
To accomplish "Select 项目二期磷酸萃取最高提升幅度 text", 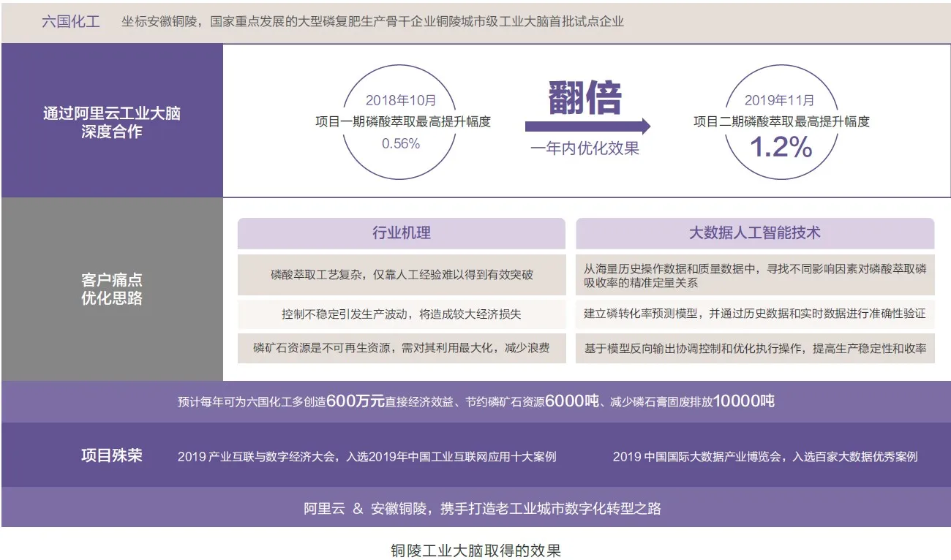I will (x=781, y=122).
